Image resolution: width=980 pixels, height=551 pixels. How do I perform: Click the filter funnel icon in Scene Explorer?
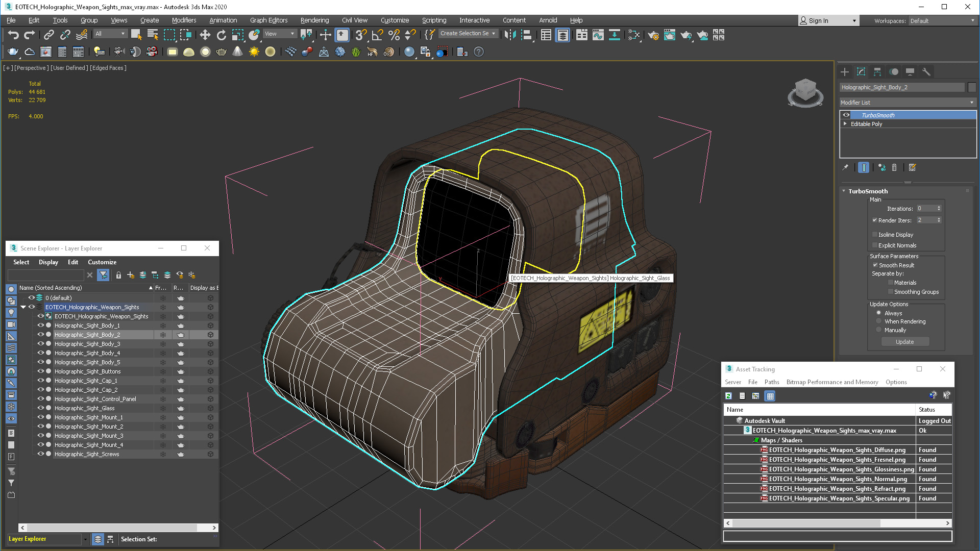click(x=103, y=275)
